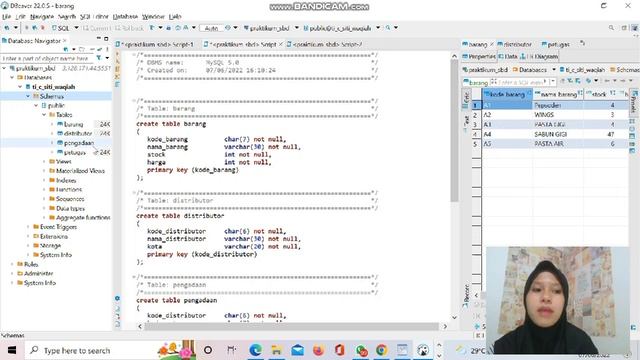Expand the Views folder
Viewport: 640px width, 360px height.
click(44, 162)
